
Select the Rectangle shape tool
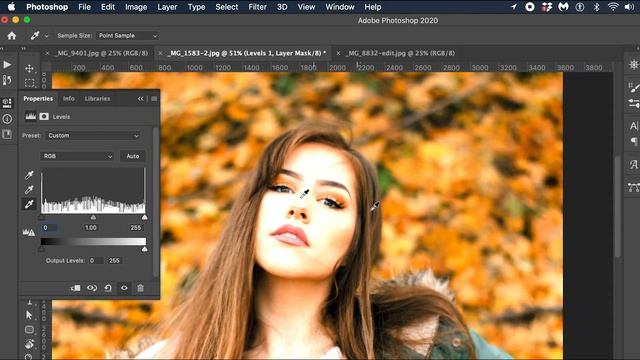[x=29, y=329]
